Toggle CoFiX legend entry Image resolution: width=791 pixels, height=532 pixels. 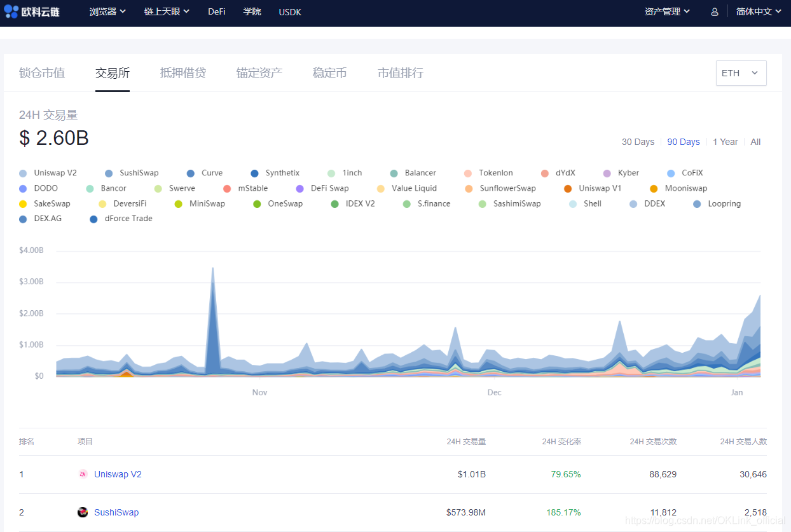[685, 173]
